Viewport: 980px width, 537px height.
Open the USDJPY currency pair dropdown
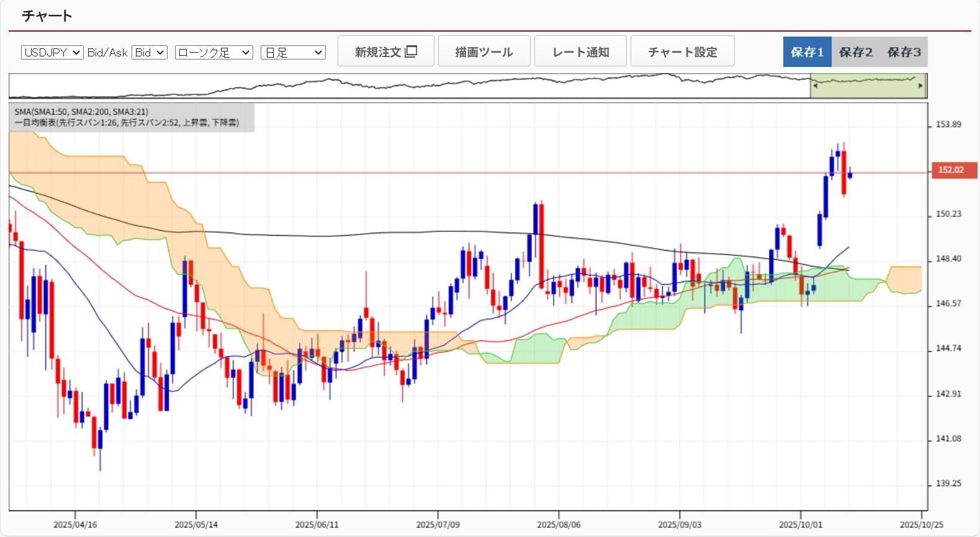(x=52, y=53)
